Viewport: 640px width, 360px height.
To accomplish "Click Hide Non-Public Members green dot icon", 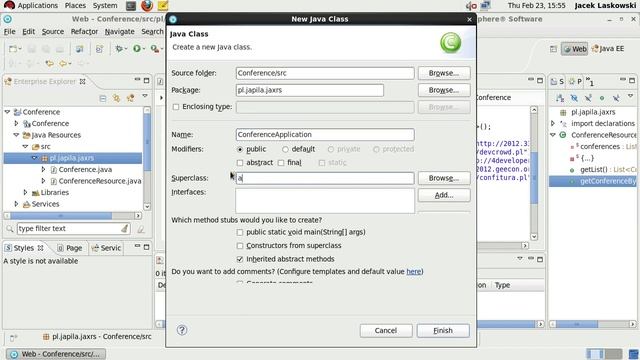I will tap(602, 98).
